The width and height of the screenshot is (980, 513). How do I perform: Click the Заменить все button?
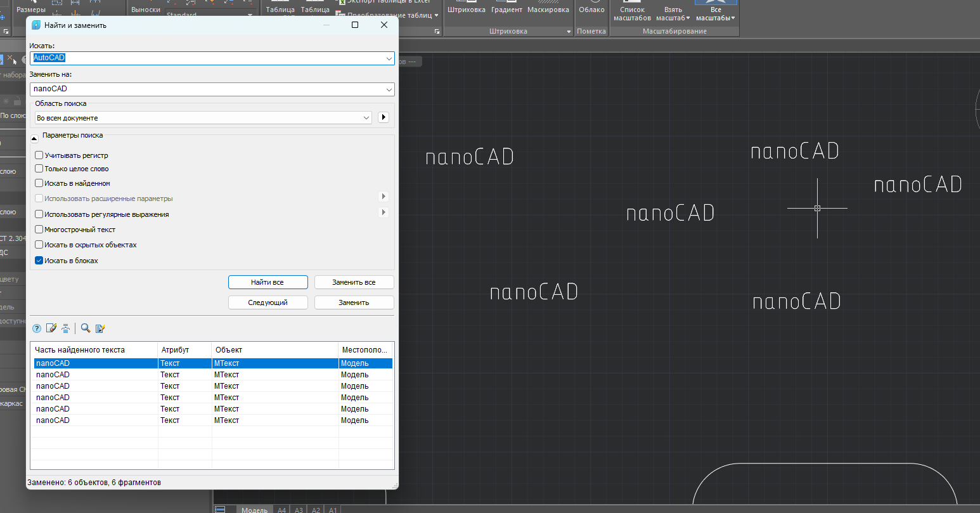(x=354, y=282)
